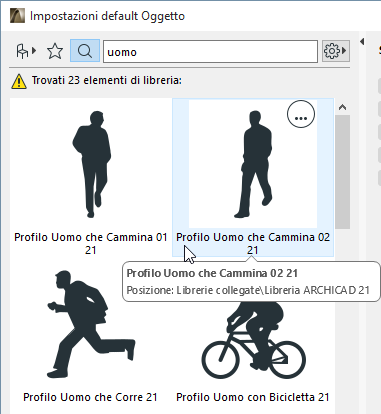Screen dimensions: 381x414
Task: Show favorites with the star icon
Action: [x=55, y=51]
